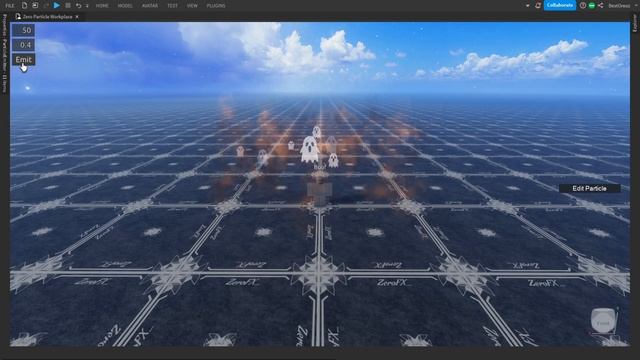
Task: Click the Emit button
Action: tap(23, 60)
